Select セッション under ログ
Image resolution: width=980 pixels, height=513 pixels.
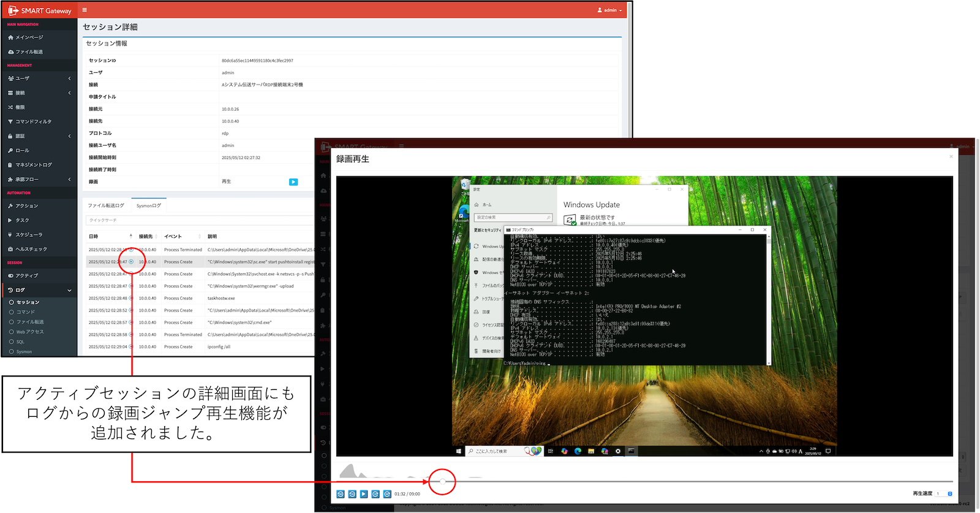pyautogui.click(x=28, y=302)
